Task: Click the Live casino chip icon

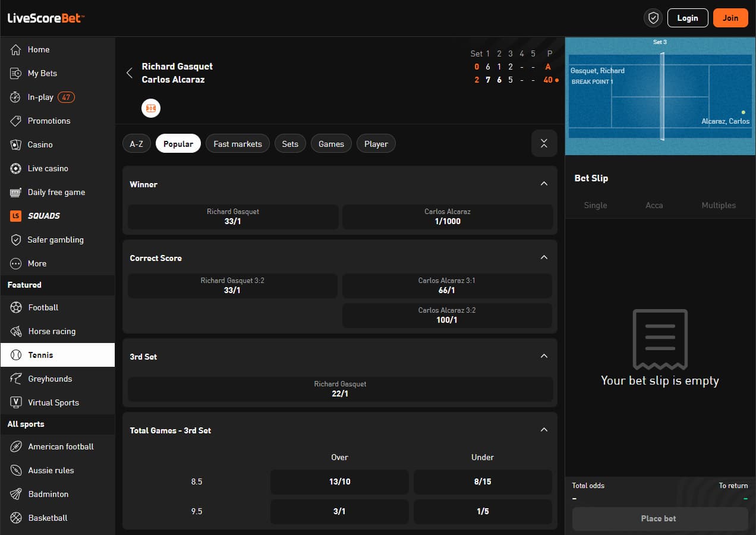Action: pos(16,168)
